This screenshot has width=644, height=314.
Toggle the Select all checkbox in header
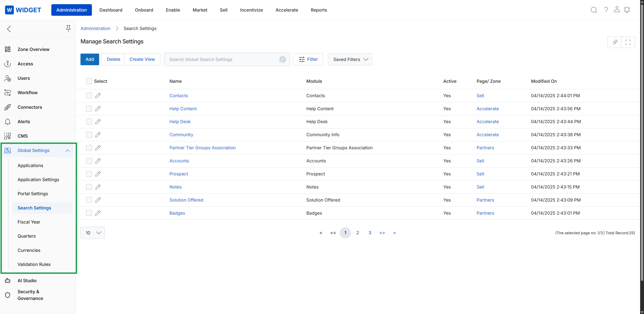click(x=89, y=81)
